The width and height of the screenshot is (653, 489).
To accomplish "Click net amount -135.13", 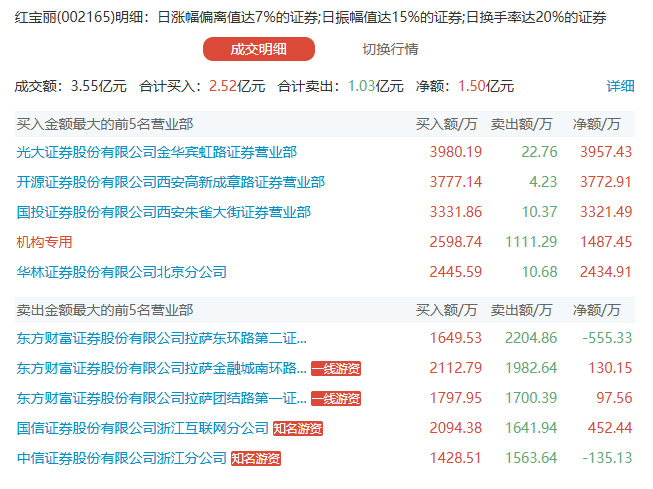I will pos(607,458).
